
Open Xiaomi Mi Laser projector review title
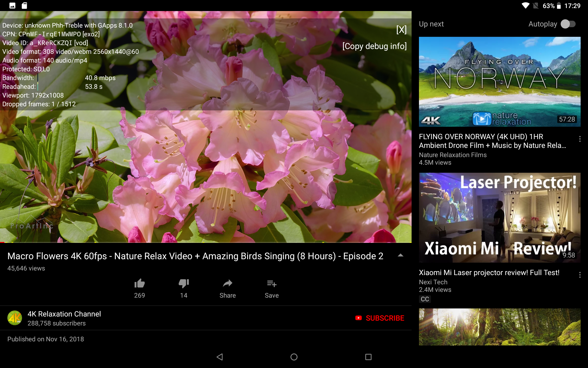(489, 272)
